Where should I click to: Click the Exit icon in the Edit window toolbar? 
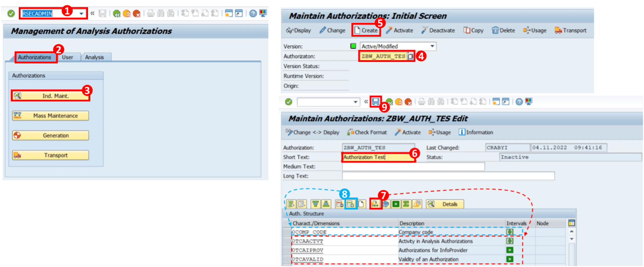coord(399,102)
